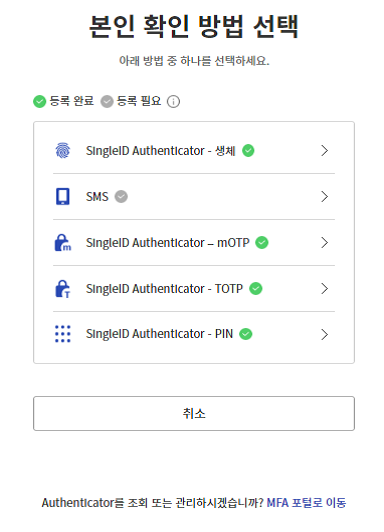Click the 취소 cancel button
This screenshot has width=384, height=532.
tap(194, 414)
